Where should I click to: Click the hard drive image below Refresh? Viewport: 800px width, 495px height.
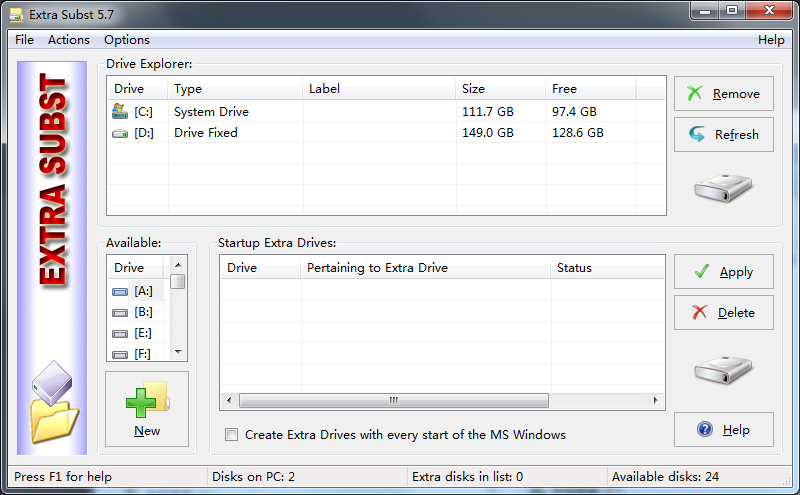pos(723,188)
